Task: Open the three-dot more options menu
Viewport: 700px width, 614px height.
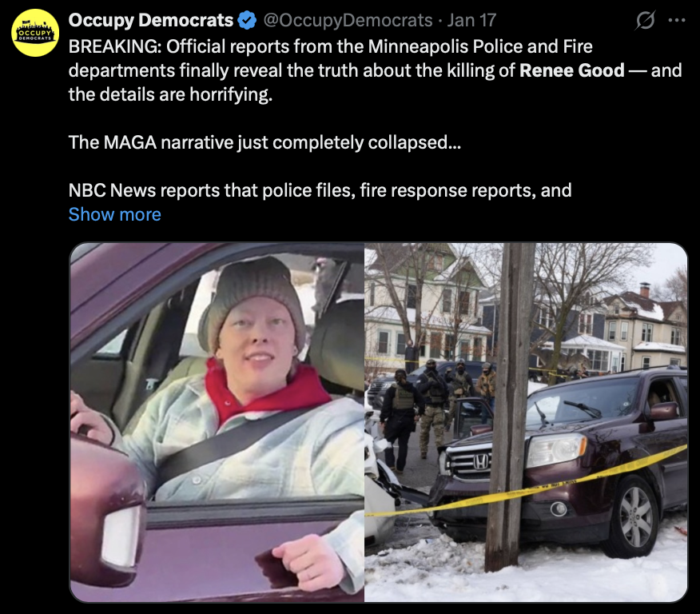Action: point(677,20)
